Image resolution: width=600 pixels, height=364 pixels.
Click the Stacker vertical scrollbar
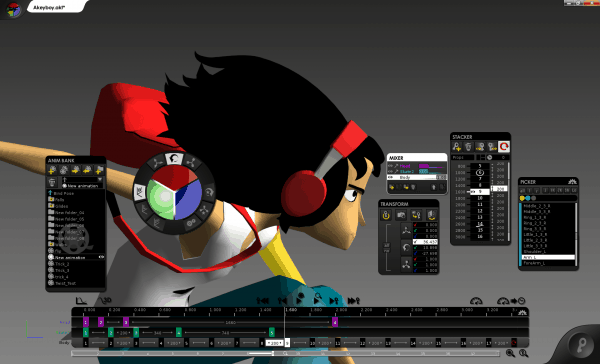(x=509, y=201)
